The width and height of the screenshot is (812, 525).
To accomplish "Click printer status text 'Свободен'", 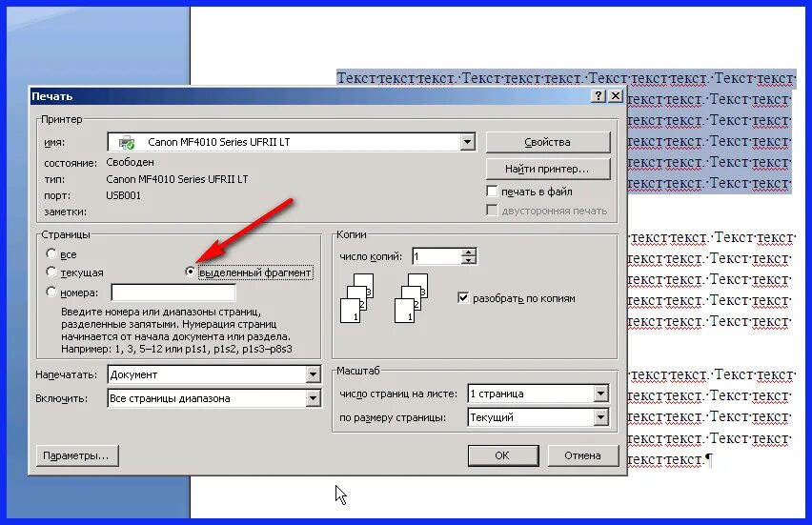I will (130, 162).
